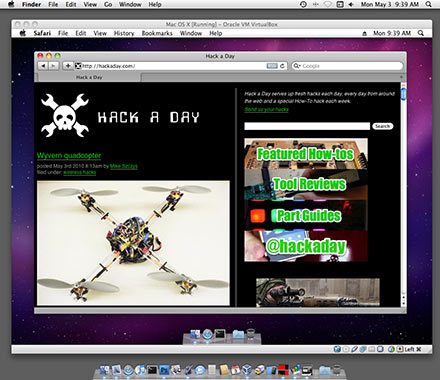Click the Terminal icon in host Dock
Image resolution: width=440 pixels, height=380 pixels.
[152, 370]
